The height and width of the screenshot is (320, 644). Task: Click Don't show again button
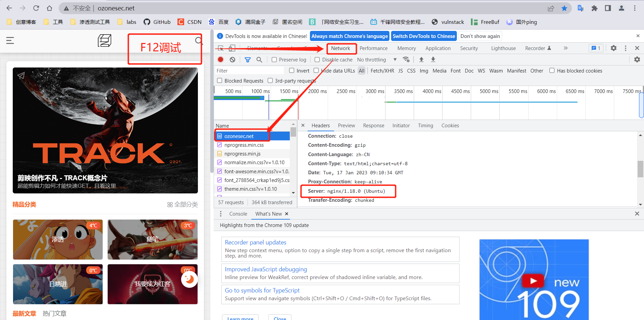480,36
